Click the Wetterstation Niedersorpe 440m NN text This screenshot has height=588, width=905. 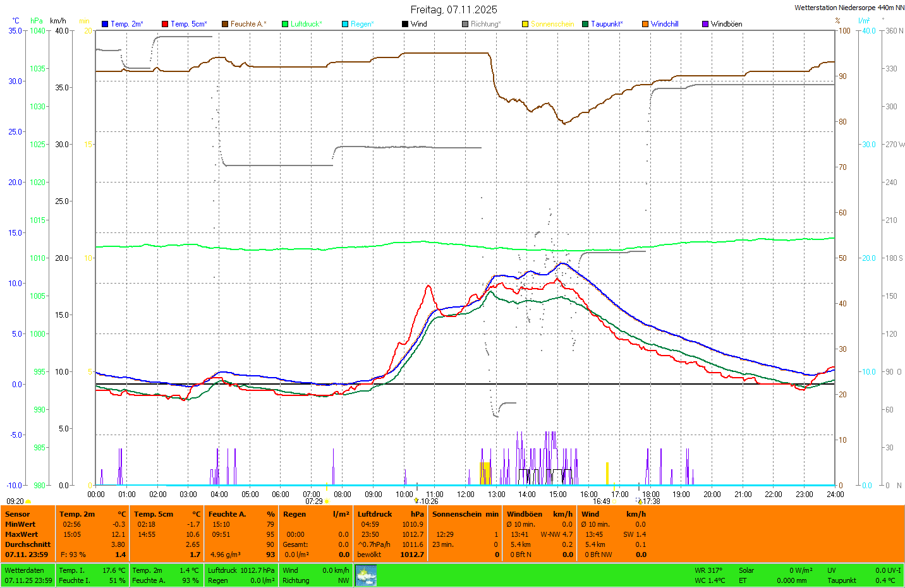pyautogui.click(x=849, y=8)
